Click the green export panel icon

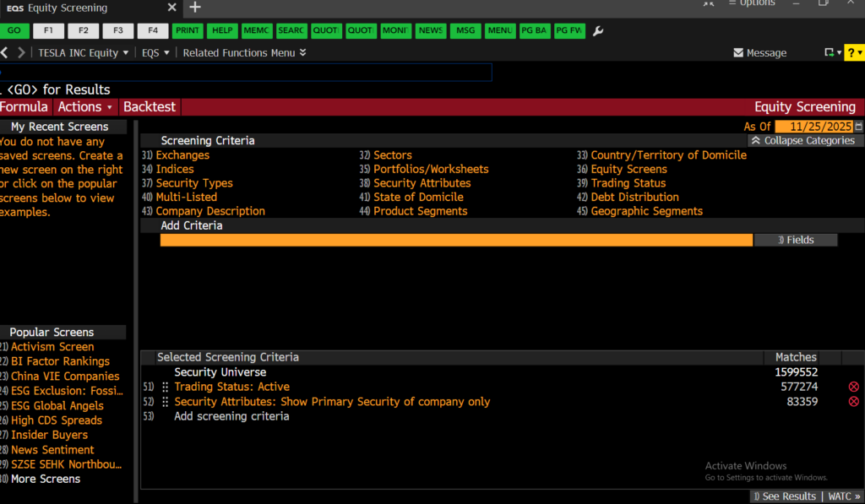[831, 53]
